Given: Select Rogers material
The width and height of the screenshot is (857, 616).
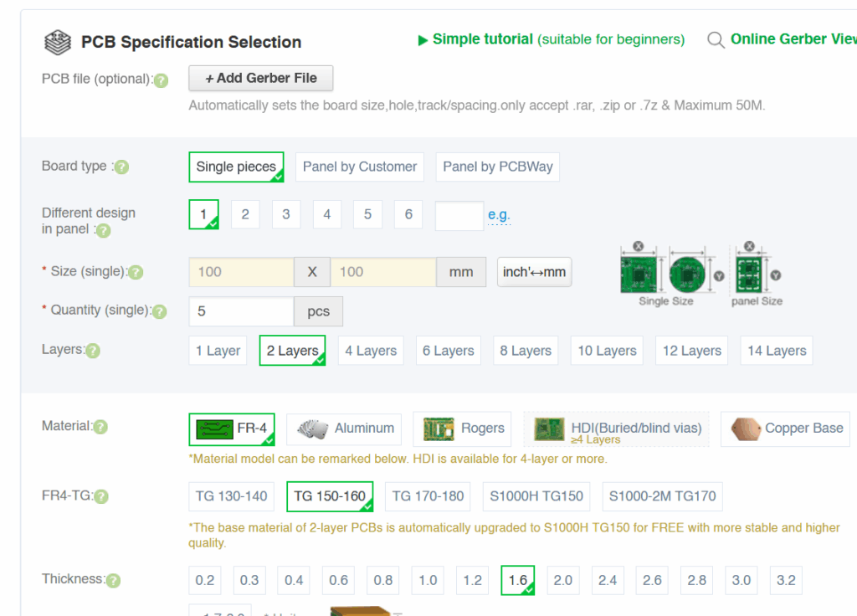Looking at the screenshot, I should click(462, 429).
